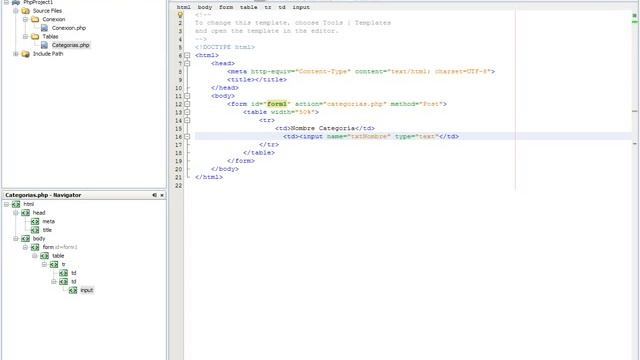Fold the form tag block at line 12

click(187, 104)
